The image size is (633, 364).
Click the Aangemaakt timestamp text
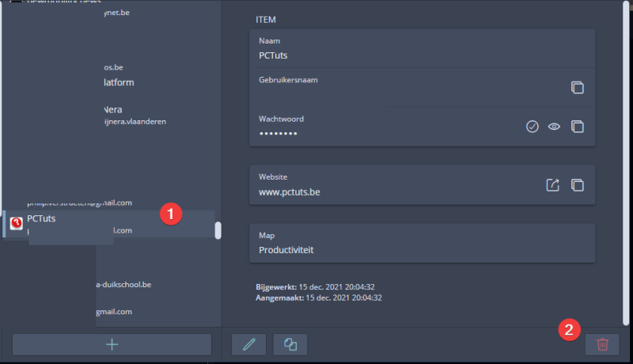tap(319, 298)
